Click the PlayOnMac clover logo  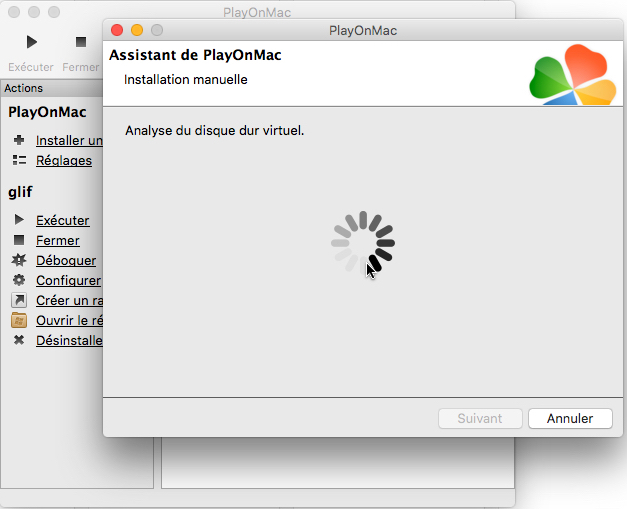[573, 75]
